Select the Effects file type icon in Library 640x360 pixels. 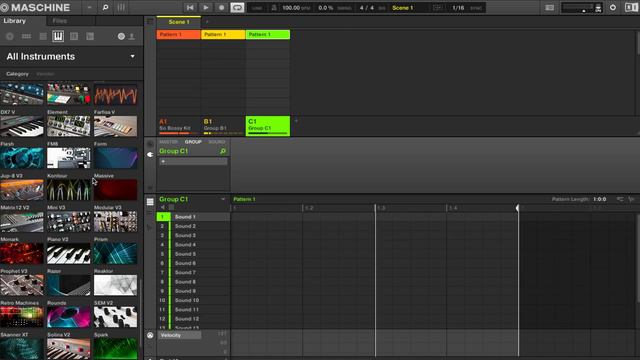(74, 36)
